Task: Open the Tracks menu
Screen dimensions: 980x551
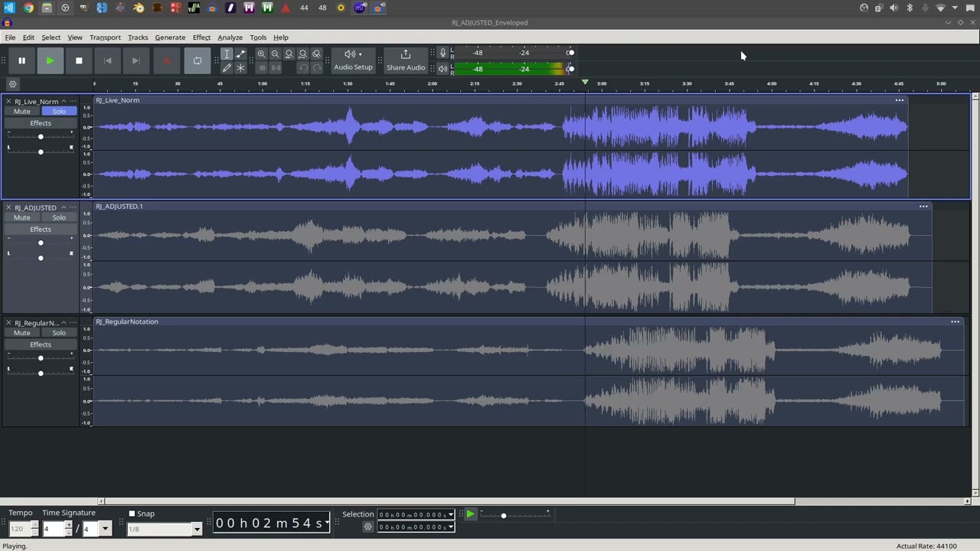Action: [x=138, y=37]
